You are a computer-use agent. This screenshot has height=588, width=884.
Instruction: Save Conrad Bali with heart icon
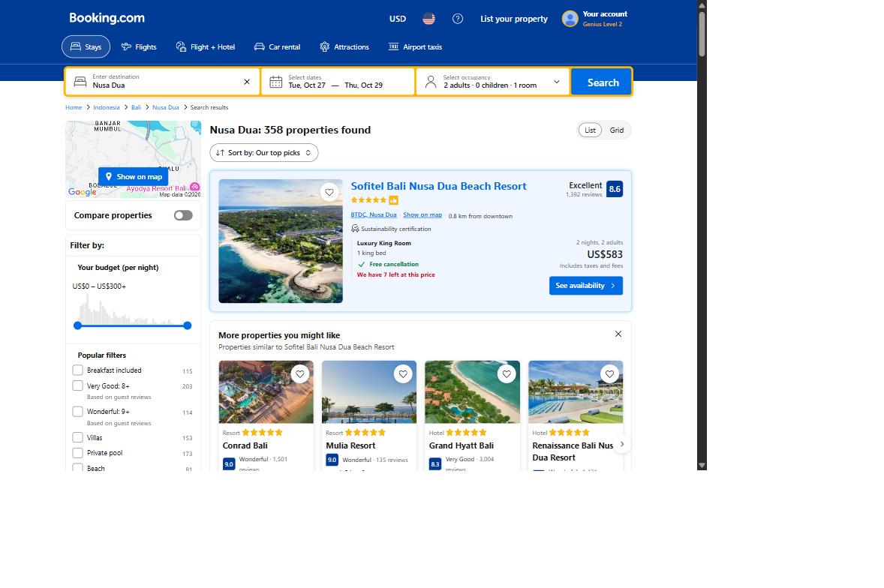pyautogui.click(x=300, y=374)
